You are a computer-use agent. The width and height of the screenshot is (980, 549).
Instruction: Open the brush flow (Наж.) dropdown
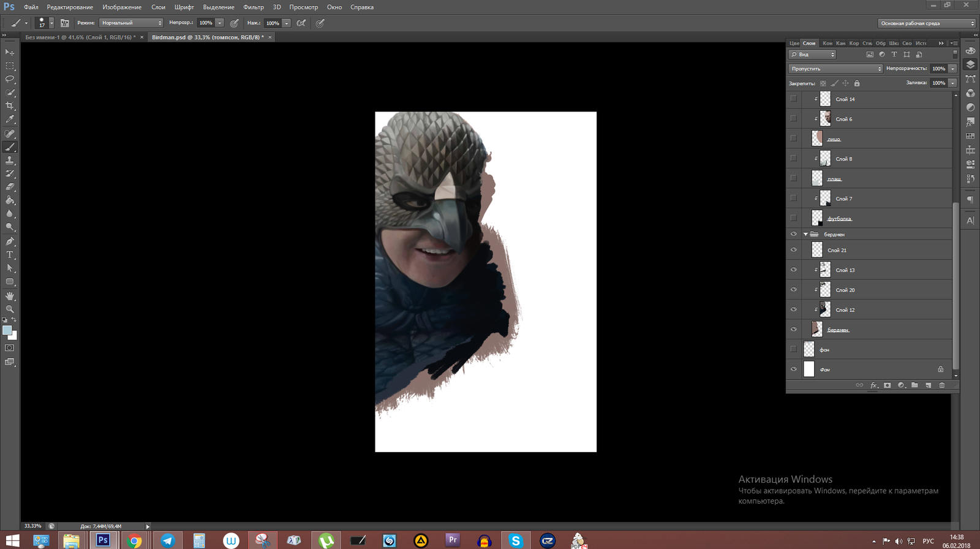click(286, 23)
